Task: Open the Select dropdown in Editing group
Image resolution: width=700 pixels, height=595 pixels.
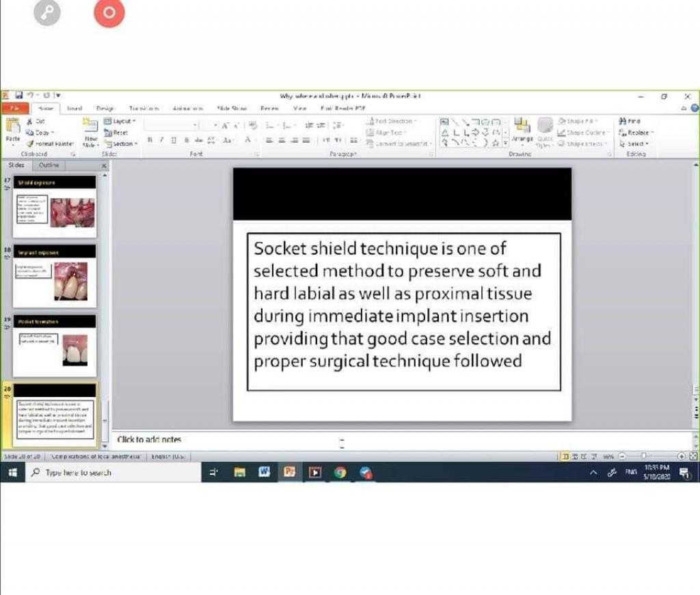Action: [x=634, y=143]
